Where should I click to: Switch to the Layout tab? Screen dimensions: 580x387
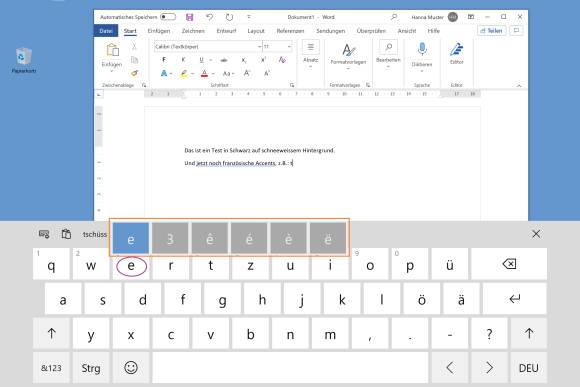tap(256, 31)
